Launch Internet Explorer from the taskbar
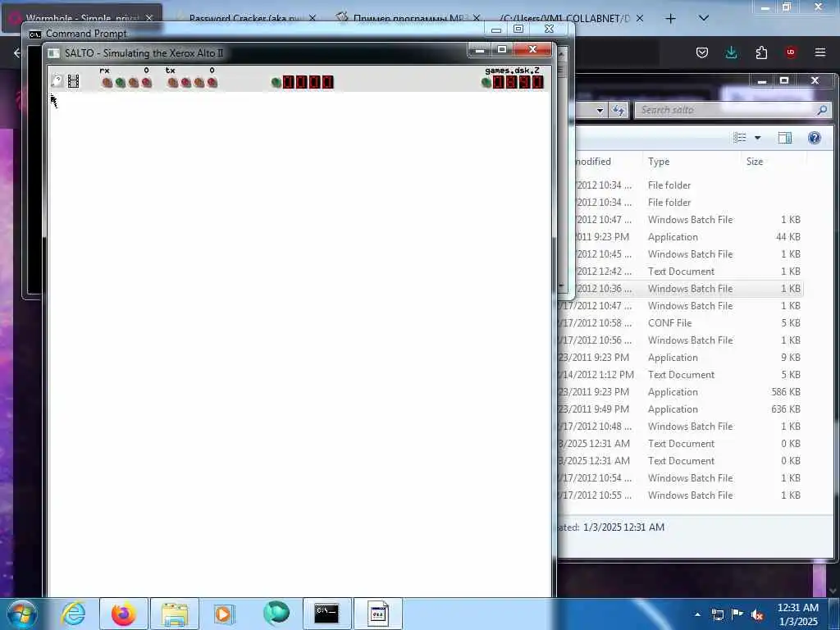840x630 pixels. click(x=73, y=614)
